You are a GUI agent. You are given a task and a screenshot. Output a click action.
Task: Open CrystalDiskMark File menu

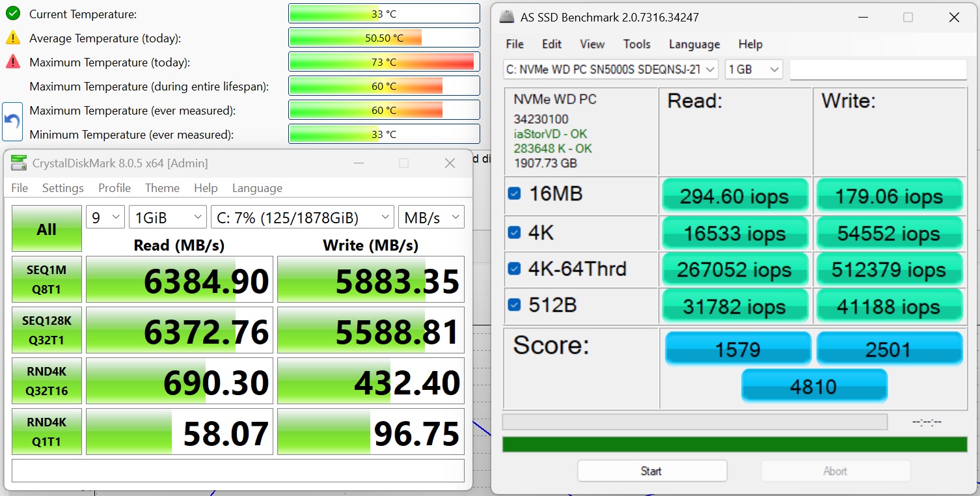pyautogui.click(x=20, y=188)
